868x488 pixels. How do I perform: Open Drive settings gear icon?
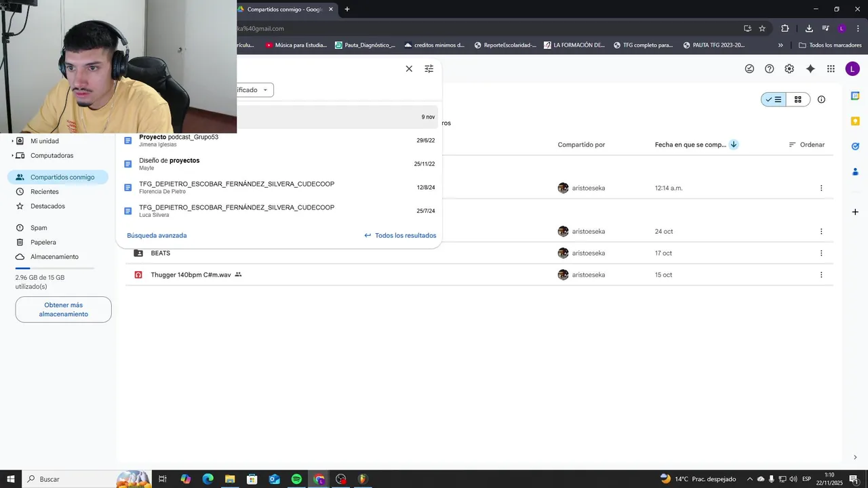click(789, 68)
